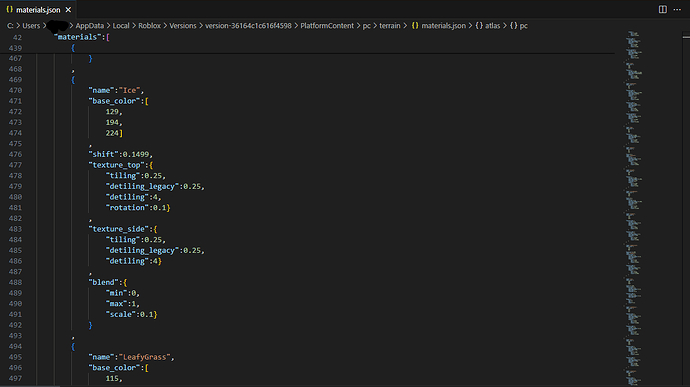
Task: Open the Roblox breadcrumb segment
Action: coord(150,26)
